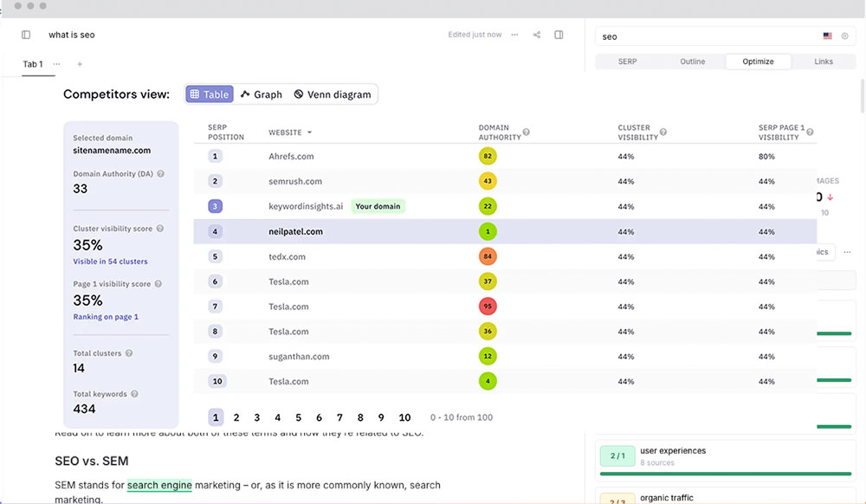Toggle the right side panel icon
The height and width of the screenshot is (504, 866).
click(559, 35)
